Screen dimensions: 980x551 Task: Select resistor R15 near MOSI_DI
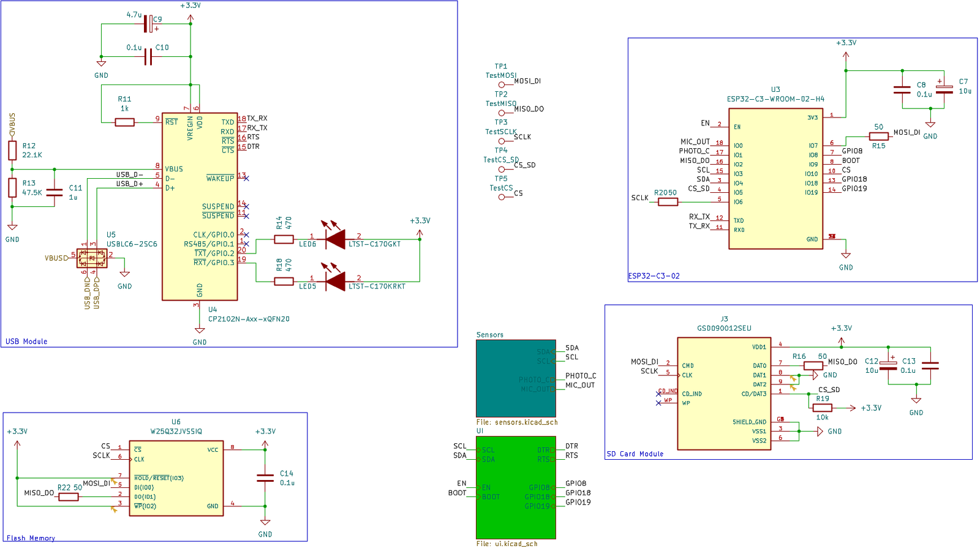tap(879, 137)
